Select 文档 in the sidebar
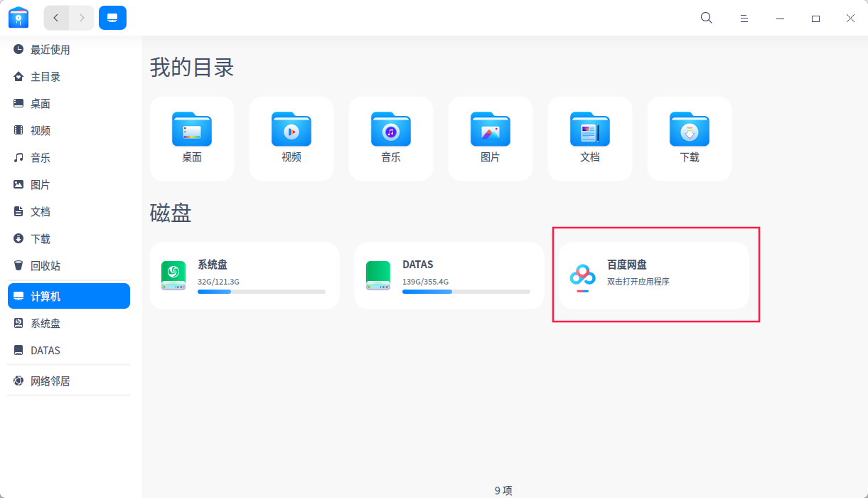 tap(69, 212)
